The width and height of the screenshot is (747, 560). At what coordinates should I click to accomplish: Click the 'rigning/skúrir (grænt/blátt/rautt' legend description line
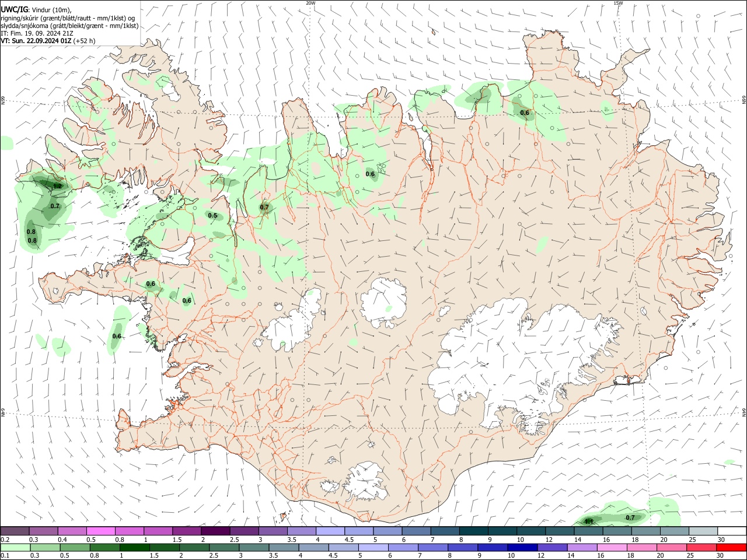(x=67, y=17)
